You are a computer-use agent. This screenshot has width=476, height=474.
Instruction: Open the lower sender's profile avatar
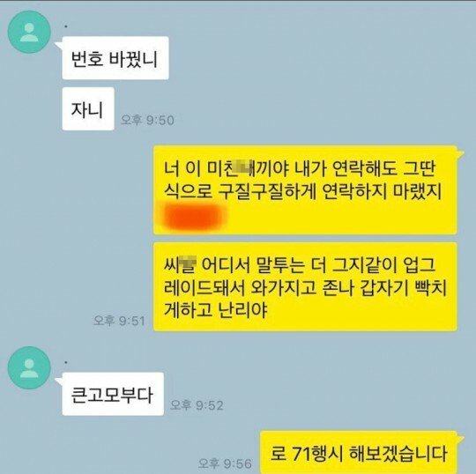click(x=29, y=367)
